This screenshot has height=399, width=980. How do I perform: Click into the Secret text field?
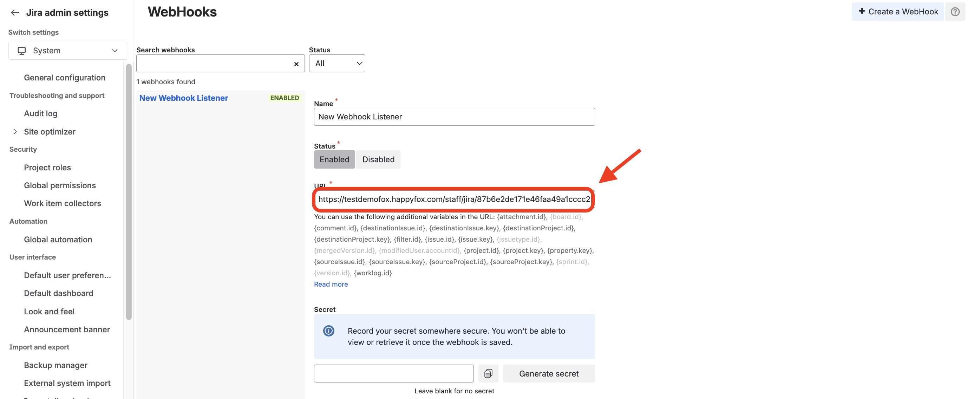pos(393,373)
